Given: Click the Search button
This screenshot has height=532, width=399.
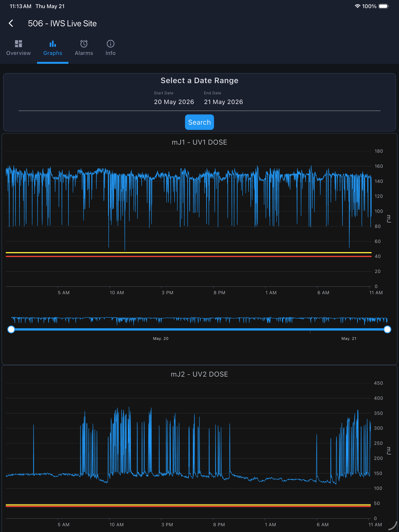Looking at the screenshot, I should [199, 122].
